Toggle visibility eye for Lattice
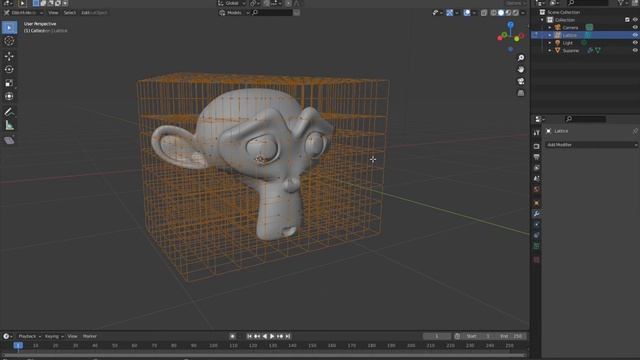This screenshot has height=360, width=640. pyautogui.click(x=635, y=35)
